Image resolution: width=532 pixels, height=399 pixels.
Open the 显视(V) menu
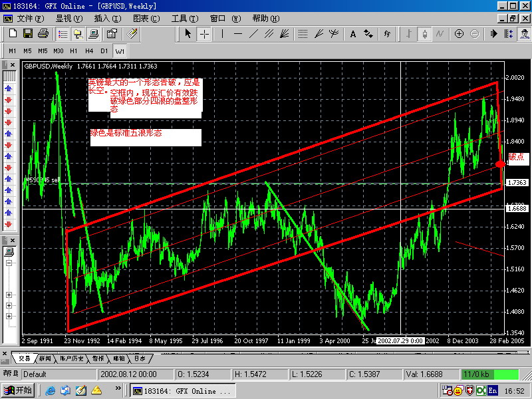pyautogui.click(x=69, y=19)
